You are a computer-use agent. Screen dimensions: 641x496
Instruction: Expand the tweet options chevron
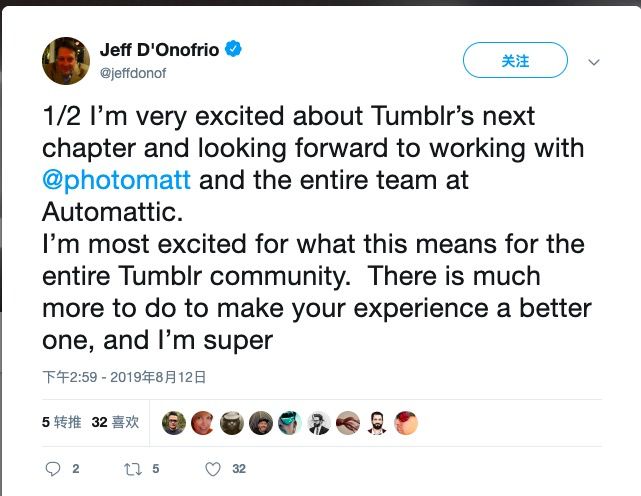coord(593,62)
